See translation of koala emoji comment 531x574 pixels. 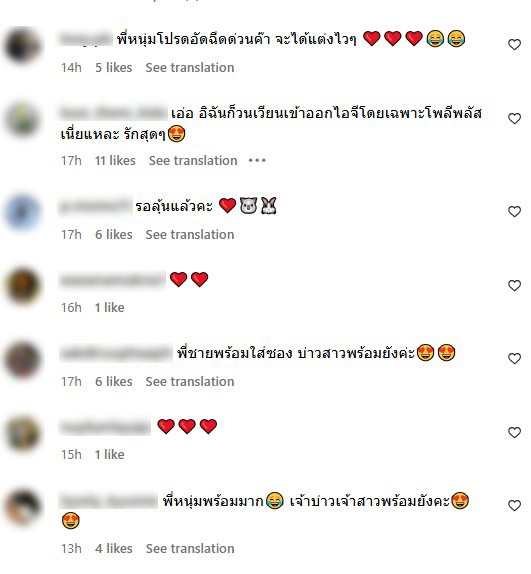click(x=190, y=235)
